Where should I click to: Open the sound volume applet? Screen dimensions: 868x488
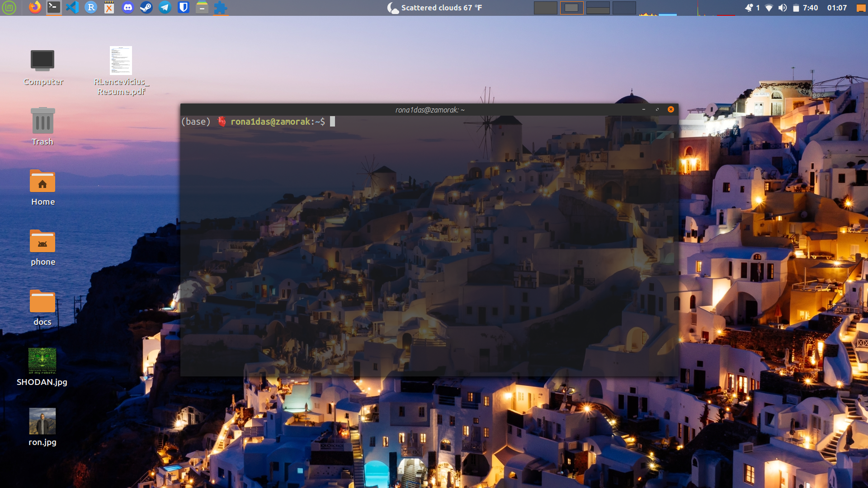783,8
